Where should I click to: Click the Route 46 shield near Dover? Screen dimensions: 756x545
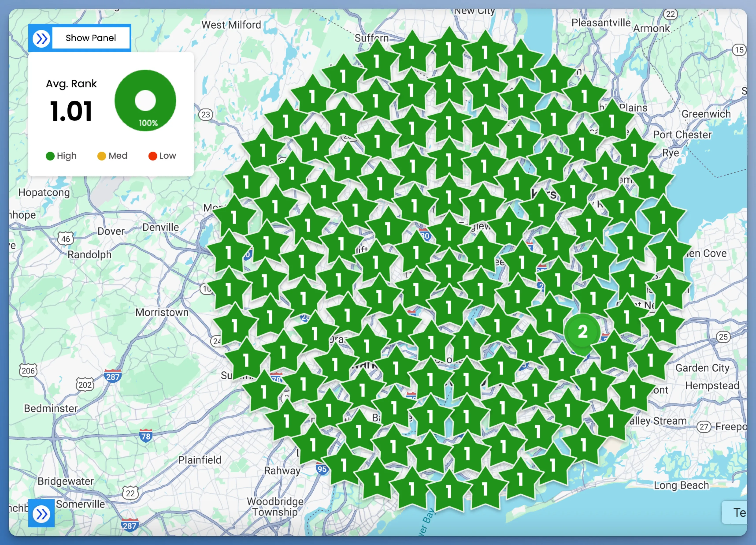coord(65,239)
